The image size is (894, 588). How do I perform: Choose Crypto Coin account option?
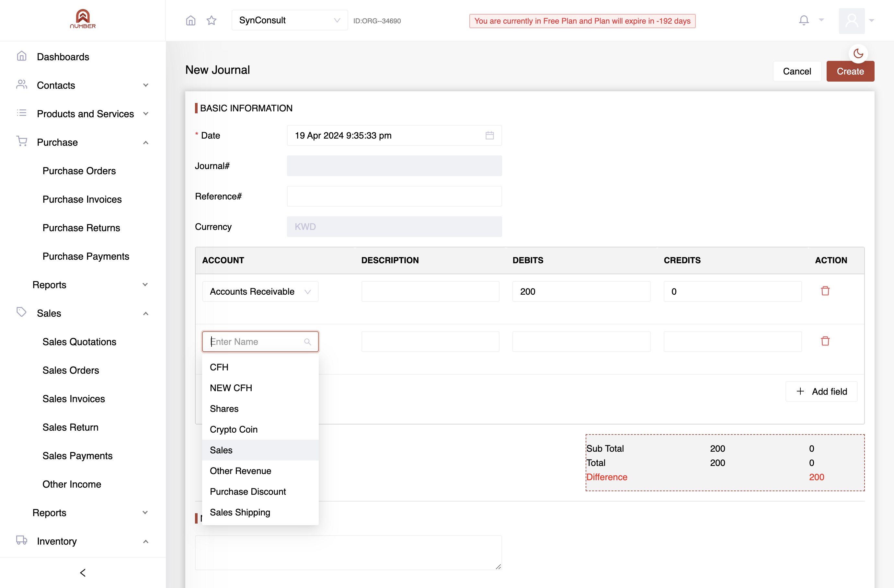[260, 429]
